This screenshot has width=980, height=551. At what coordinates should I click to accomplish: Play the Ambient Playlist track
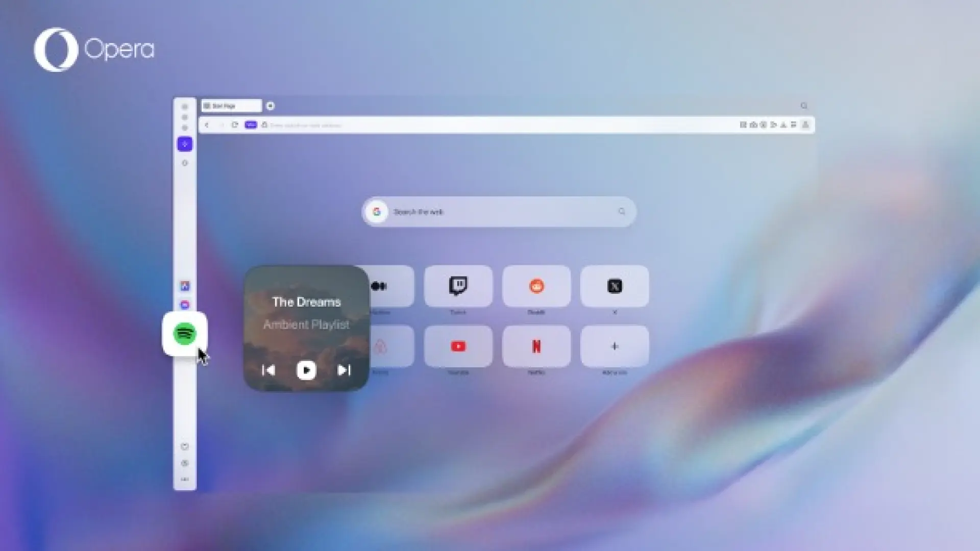(306, 370)
